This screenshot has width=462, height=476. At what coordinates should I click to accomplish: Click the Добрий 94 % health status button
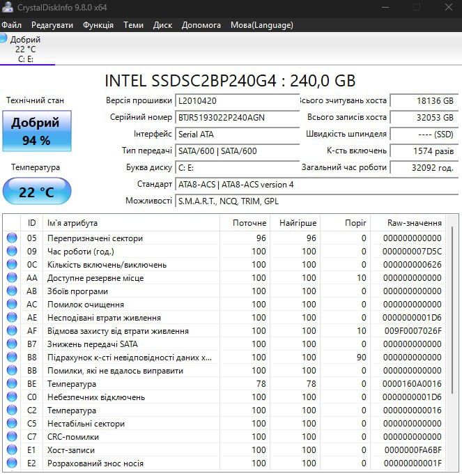tap(37, 131)
